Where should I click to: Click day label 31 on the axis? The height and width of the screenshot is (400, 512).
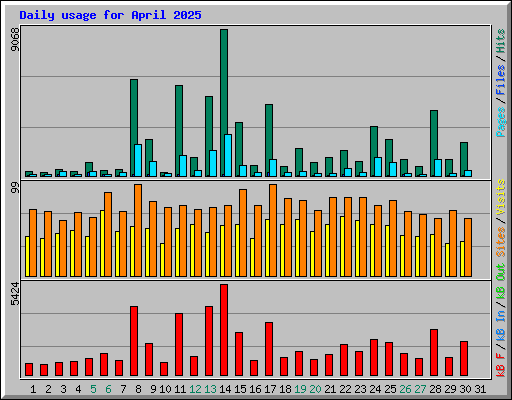(x=480, y=389)
